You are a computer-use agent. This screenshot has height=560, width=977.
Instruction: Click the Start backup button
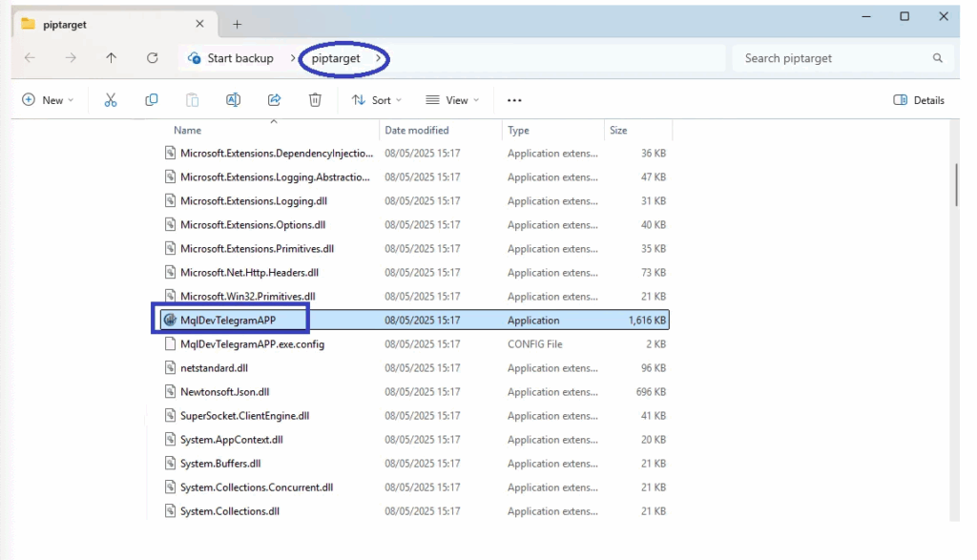pyautogui.click(x=231, y=58)
